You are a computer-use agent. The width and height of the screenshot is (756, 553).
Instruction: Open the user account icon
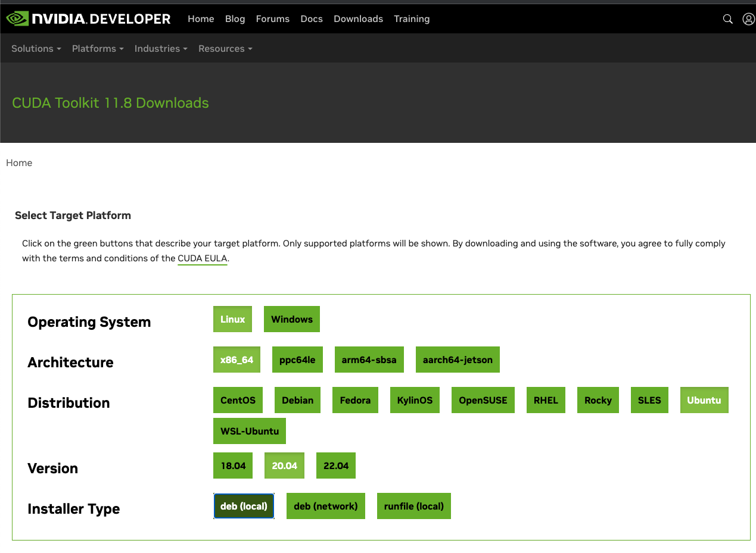tap(749, 19)
